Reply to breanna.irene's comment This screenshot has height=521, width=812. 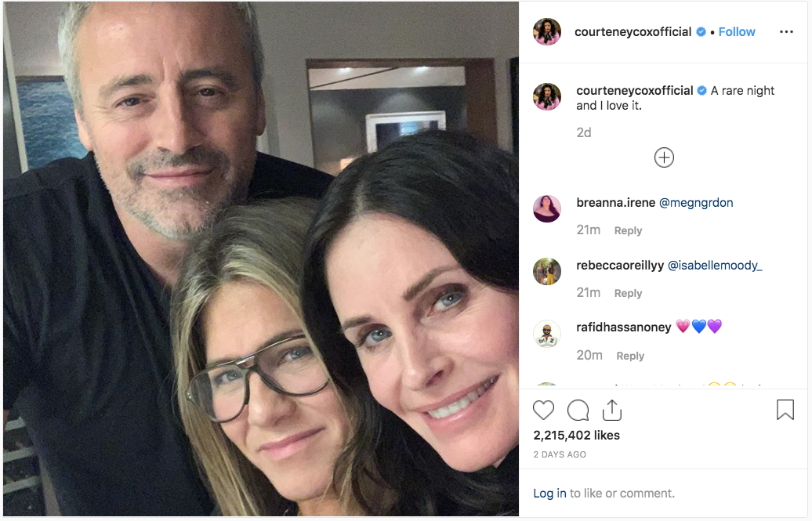click(628, 231)
